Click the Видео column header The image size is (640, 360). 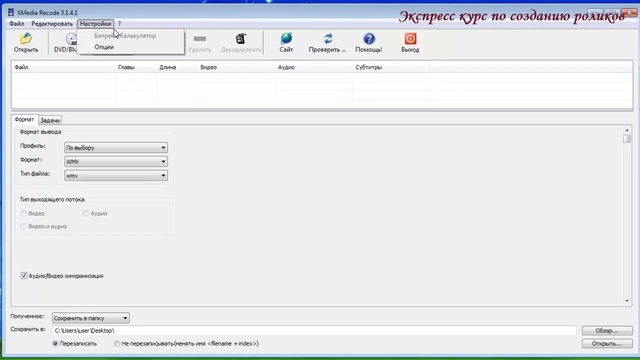pos(236,67)
